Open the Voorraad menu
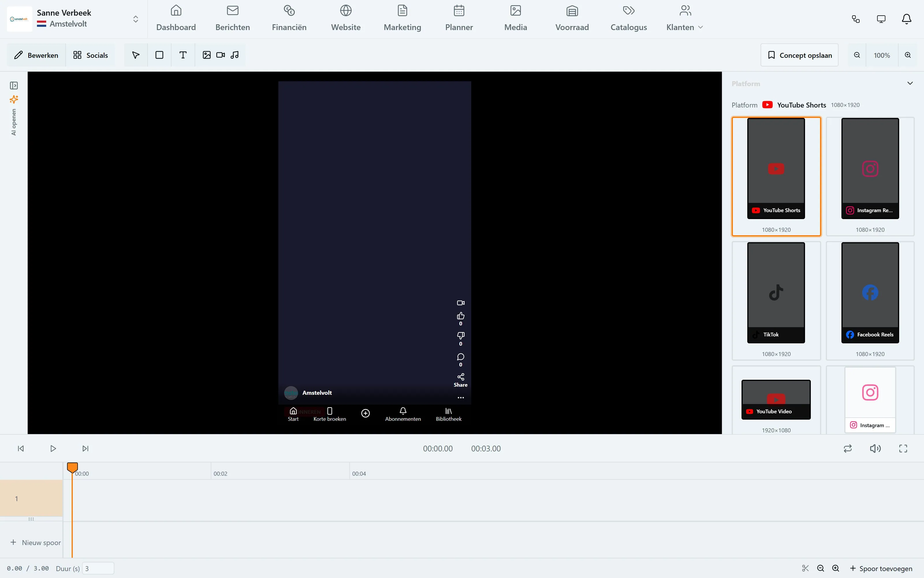924x578 pixels. click(x=572, y=19)
